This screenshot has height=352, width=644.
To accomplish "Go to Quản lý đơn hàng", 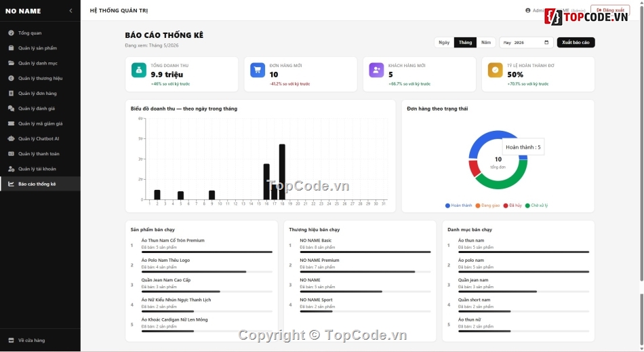I will pyautogui.click(x=40, y=93).
